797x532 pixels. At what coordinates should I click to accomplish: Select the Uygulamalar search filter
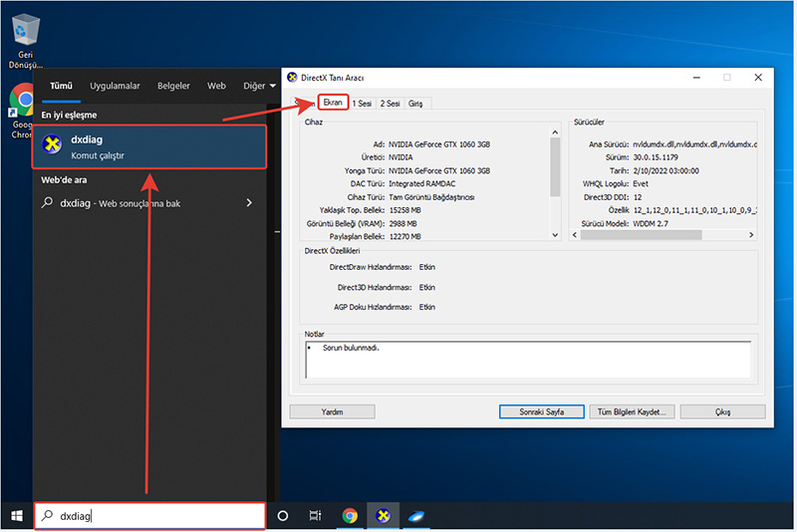tap(115, 86)
